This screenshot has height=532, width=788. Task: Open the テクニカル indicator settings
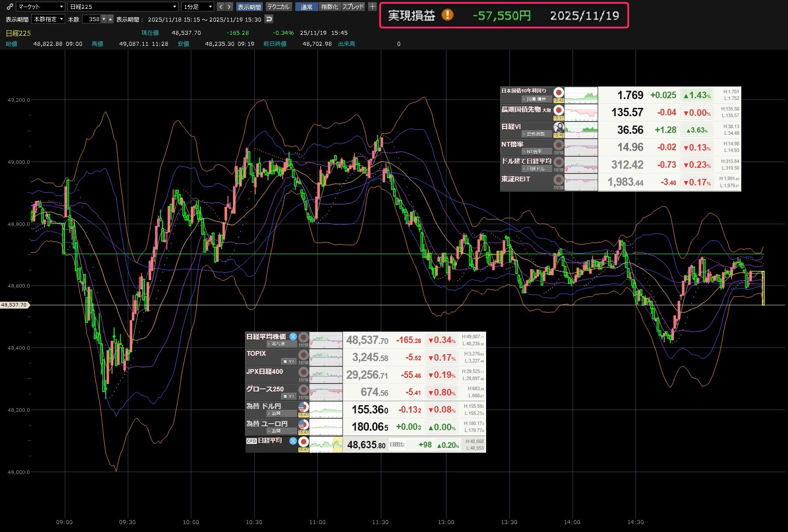pos(279,7)
